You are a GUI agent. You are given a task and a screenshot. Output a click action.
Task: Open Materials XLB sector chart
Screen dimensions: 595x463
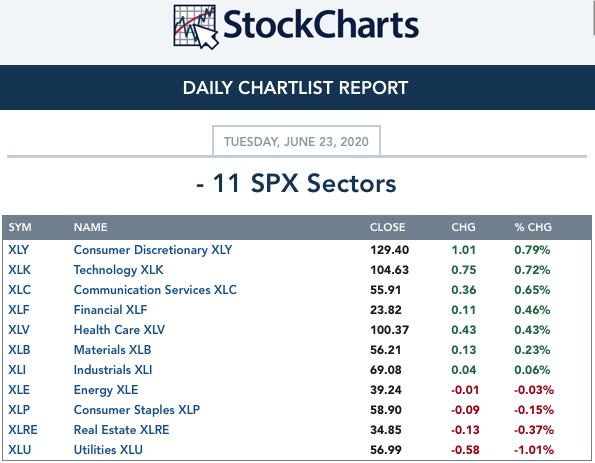click(x=112, y=350)
